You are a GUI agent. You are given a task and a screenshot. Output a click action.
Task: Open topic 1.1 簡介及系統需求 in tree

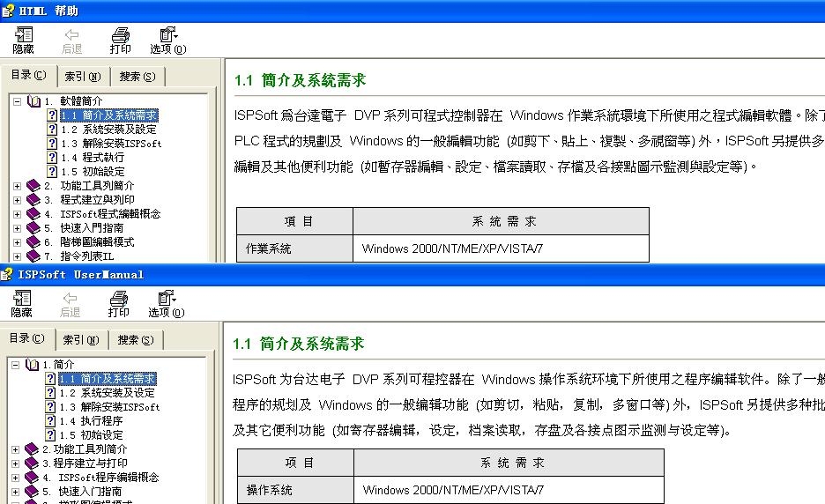point(109,115)
